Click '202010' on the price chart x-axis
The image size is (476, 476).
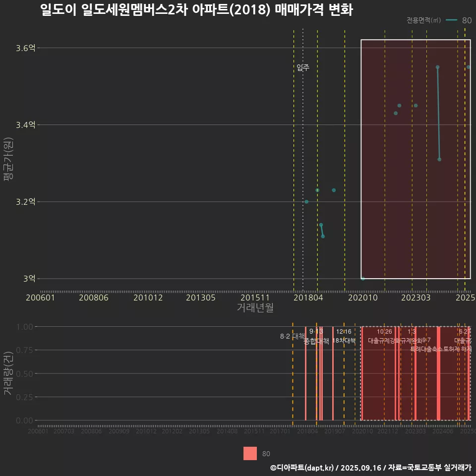(363, 297)
